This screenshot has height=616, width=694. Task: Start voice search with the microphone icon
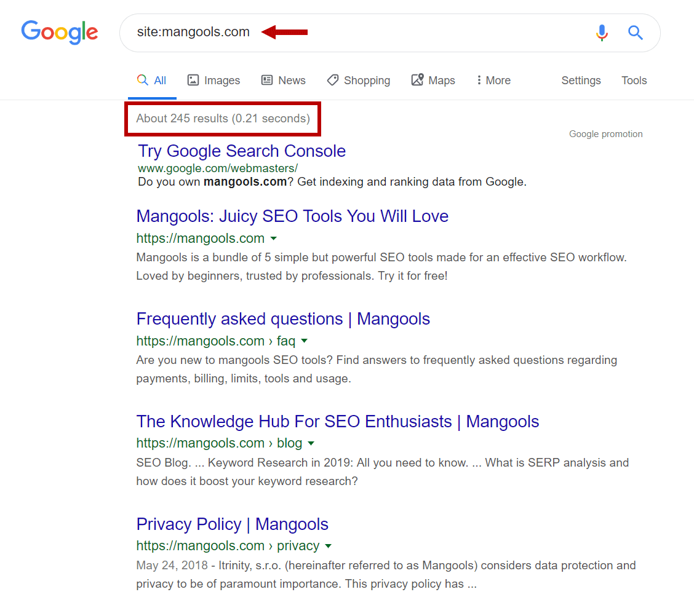(602, 33)
